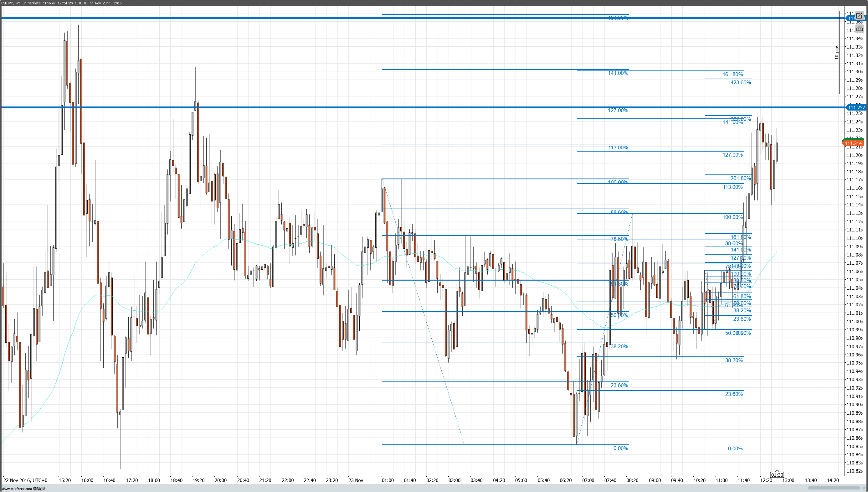Viewport: 868px width, 492px height.
Task: Click the 11:40 time axis label
Action: tap(744, 480)
